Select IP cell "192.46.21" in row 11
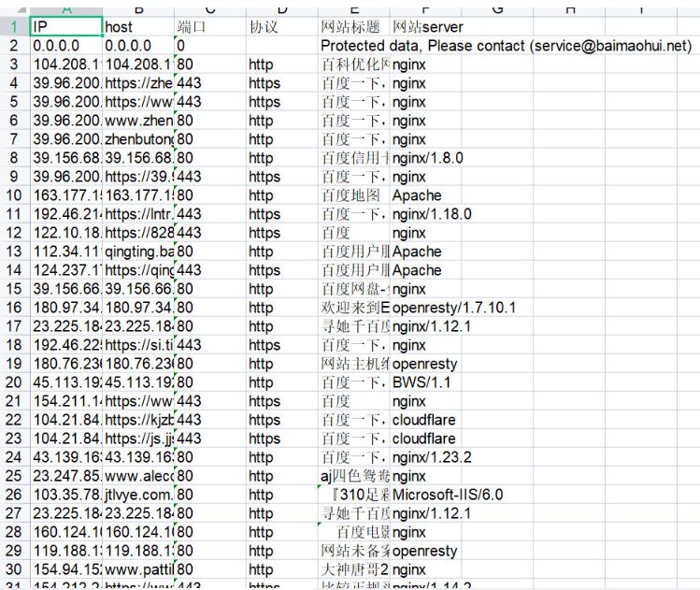 (66, 214)
